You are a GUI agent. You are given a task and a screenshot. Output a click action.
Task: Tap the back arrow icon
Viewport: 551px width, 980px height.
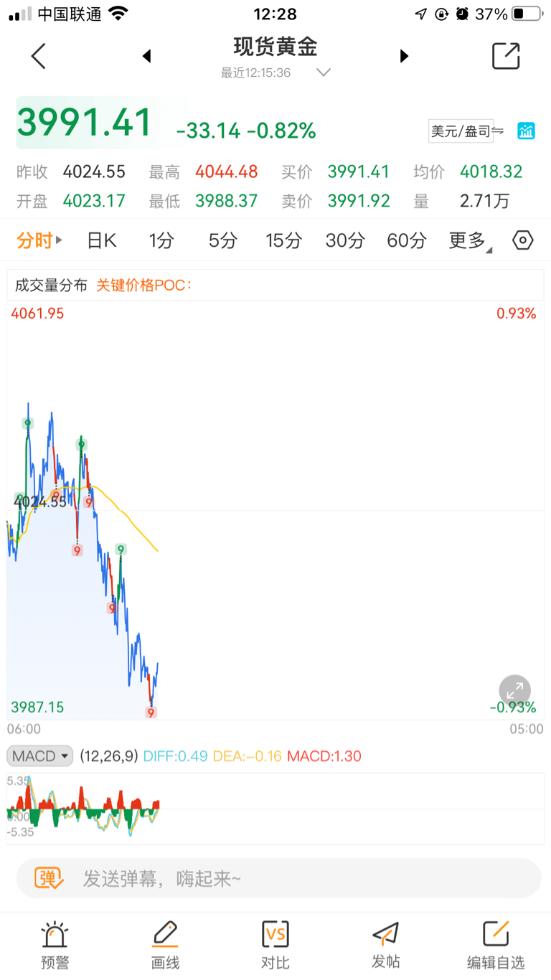[39, 56]
